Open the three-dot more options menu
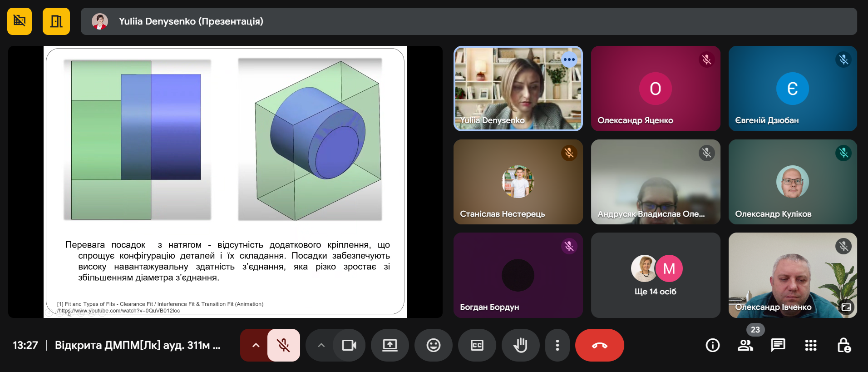Viewport: 868px width, 372px height. pyautogui.click(x=557, y=345)
